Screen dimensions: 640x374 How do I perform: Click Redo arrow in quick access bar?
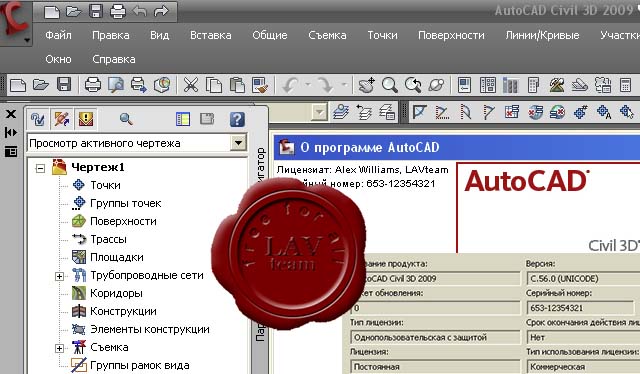click(x=161, y=11)
